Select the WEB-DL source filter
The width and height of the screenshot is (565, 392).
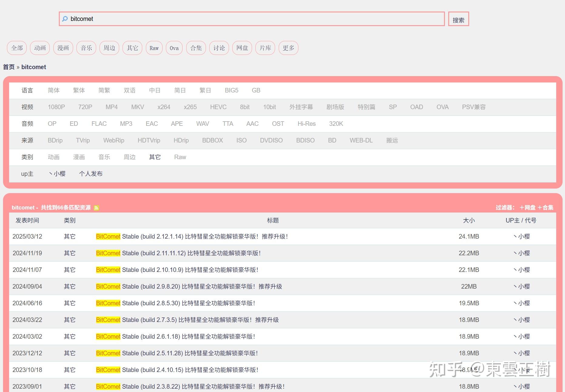click(x=361, y=140)
